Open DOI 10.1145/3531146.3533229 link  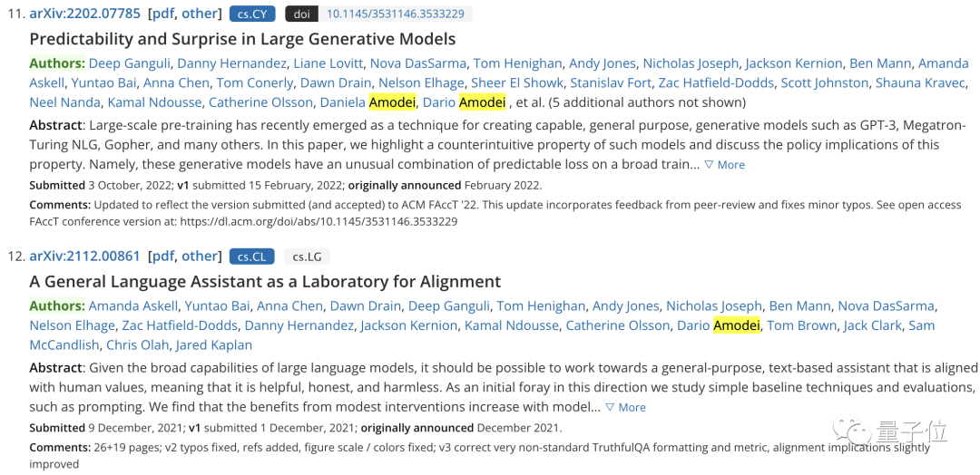point(396,13)
